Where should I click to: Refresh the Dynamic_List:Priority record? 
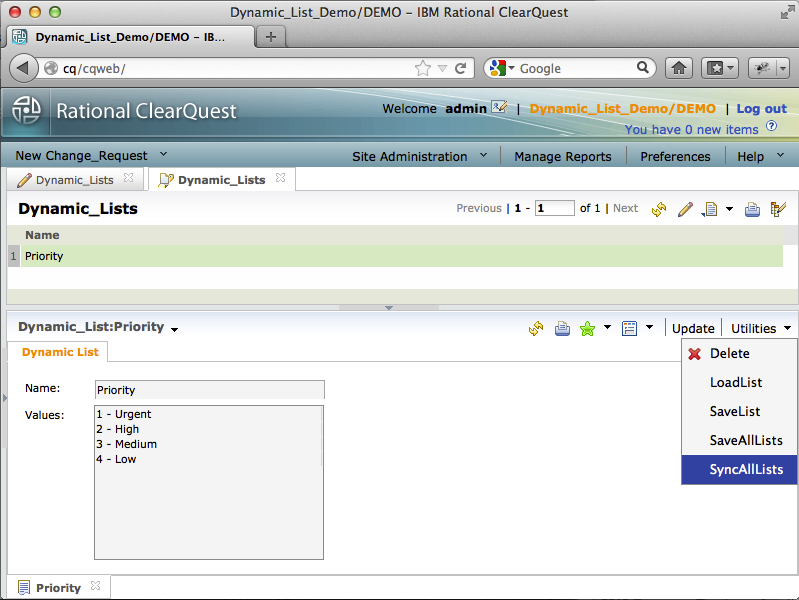[536, 329]
